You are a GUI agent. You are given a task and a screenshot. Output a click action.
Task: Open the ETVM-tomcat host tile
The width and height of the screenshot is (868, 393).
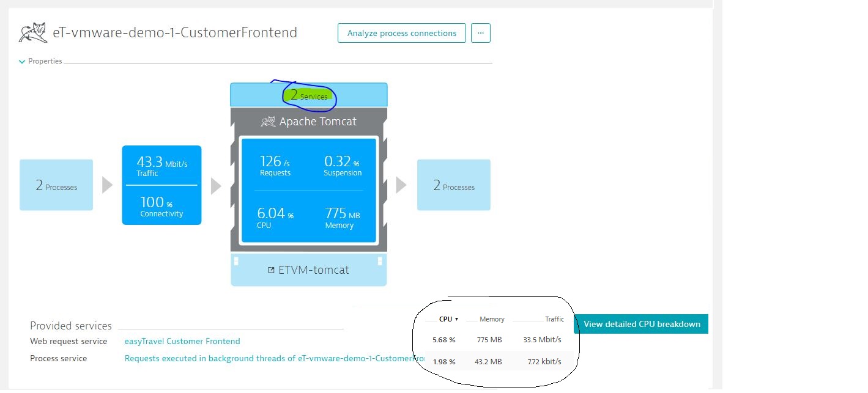tap(308, 270)
